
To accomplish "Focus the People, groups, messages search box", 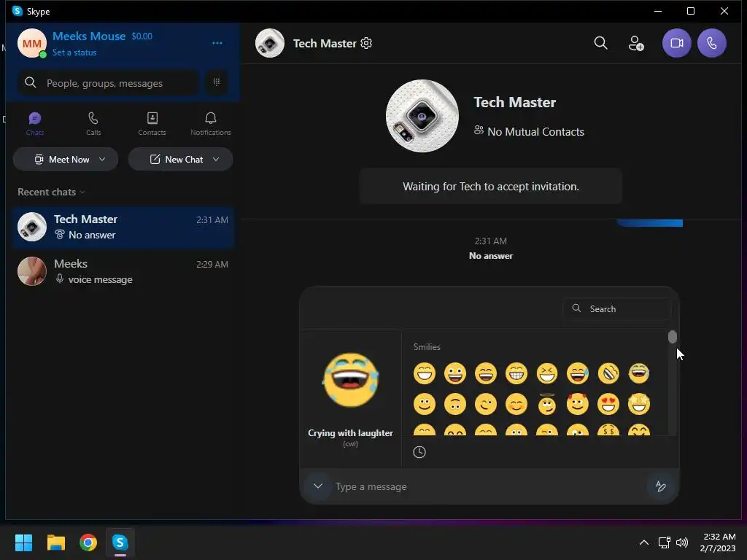I will (x=109, y=83).
